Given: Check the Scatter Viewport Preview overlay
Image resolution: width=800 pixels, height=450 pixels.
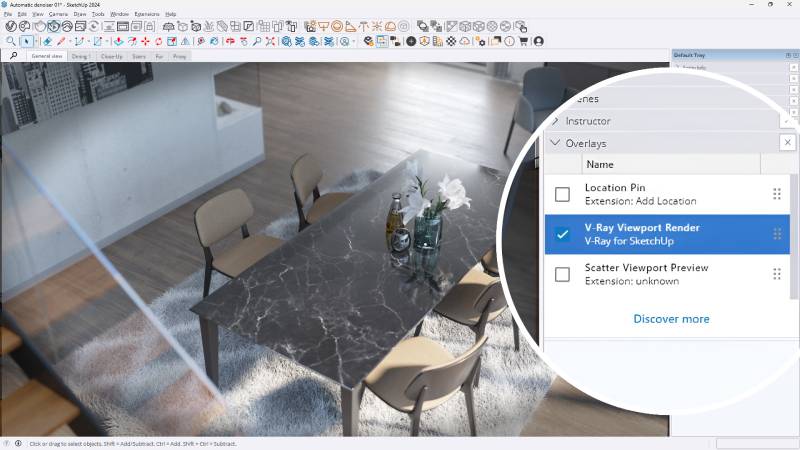Looking at the screenshot, I should tap(562, 274).
